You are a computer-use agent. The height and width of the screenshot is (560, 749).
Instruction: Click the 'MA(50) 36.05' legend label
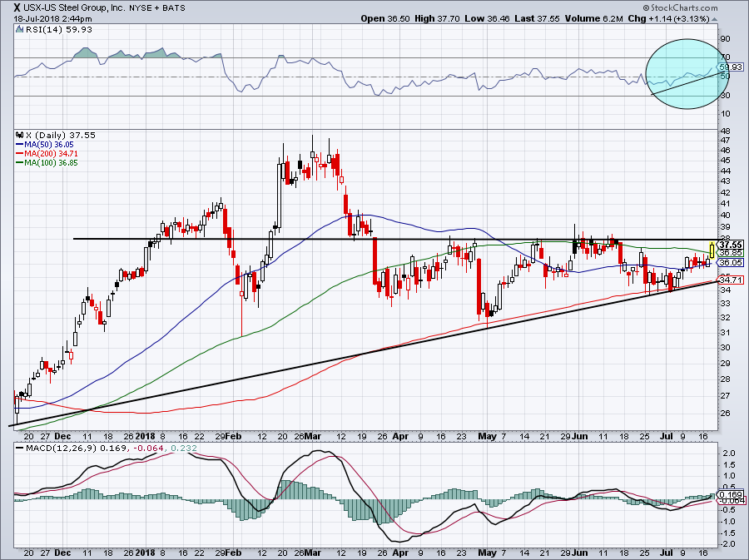49,145
